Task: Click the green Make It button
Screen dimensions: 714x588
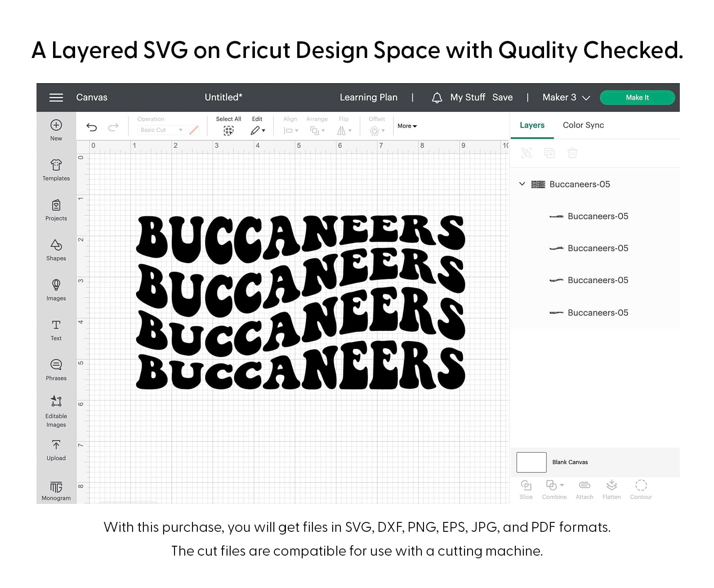Action: coord(637,98)
